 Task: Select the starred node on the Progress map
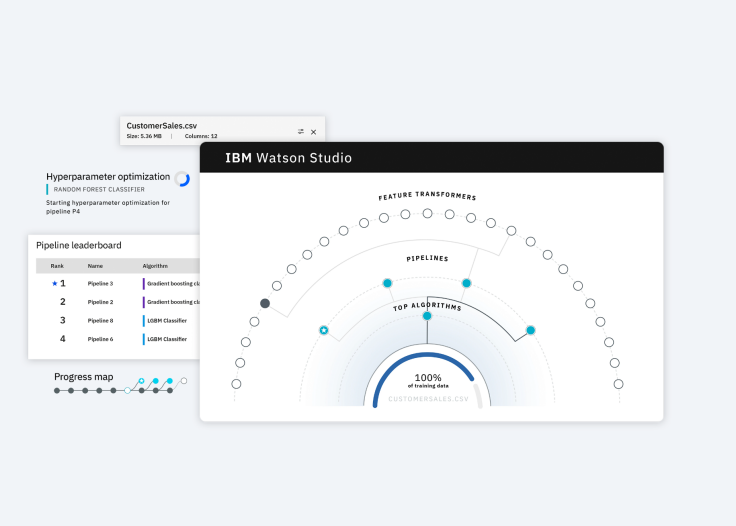point(141,381)
